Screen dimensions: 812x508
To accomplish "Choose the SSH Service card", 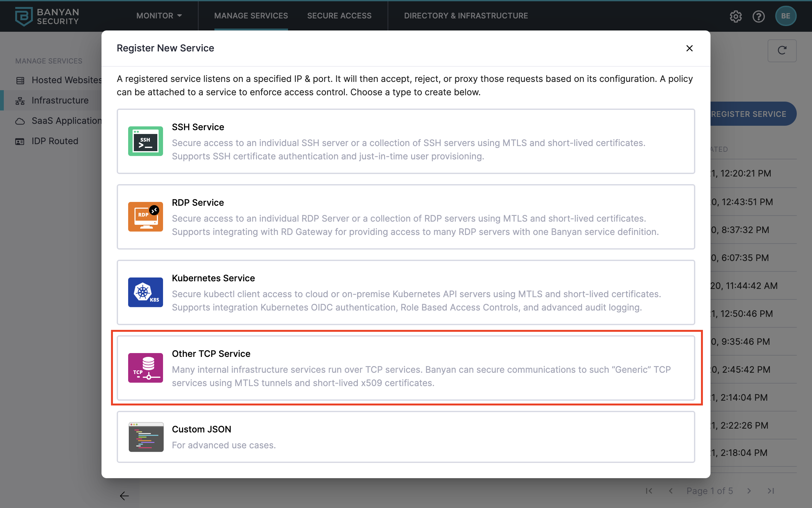I will coord(406,141).
